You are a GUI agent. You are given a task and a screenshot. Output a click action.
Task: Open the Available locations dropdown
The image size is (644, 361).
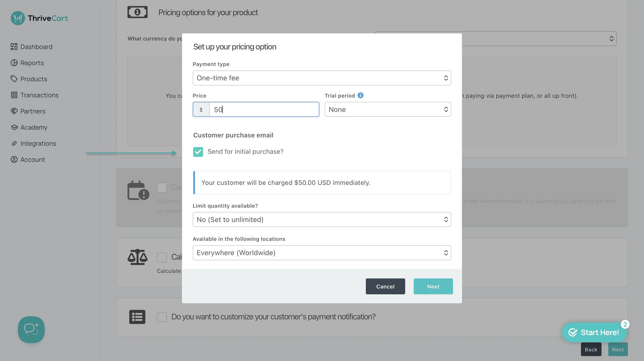click(x=322, y=253)
